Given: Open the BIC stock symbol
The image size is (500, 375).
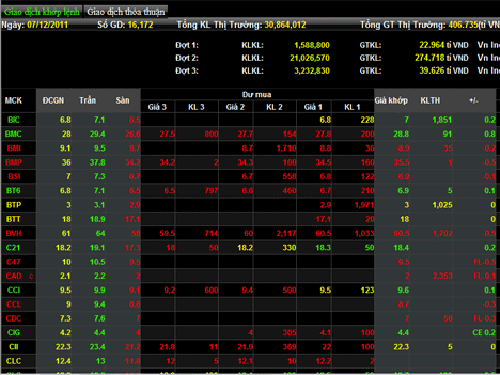Looking at the screenshot, I should pos(13,119).
